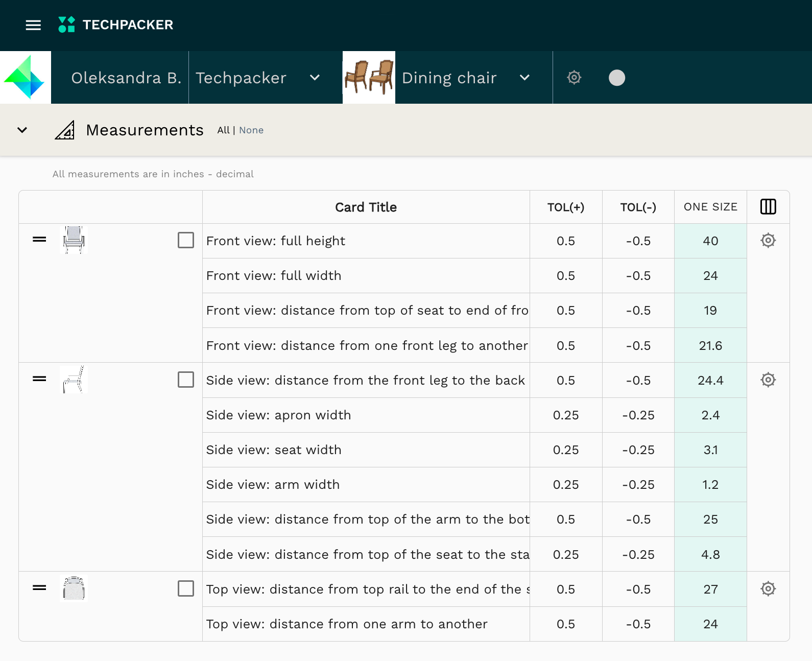Open settings gear for Front view group
812x661 pixels.
click(768, 241)
